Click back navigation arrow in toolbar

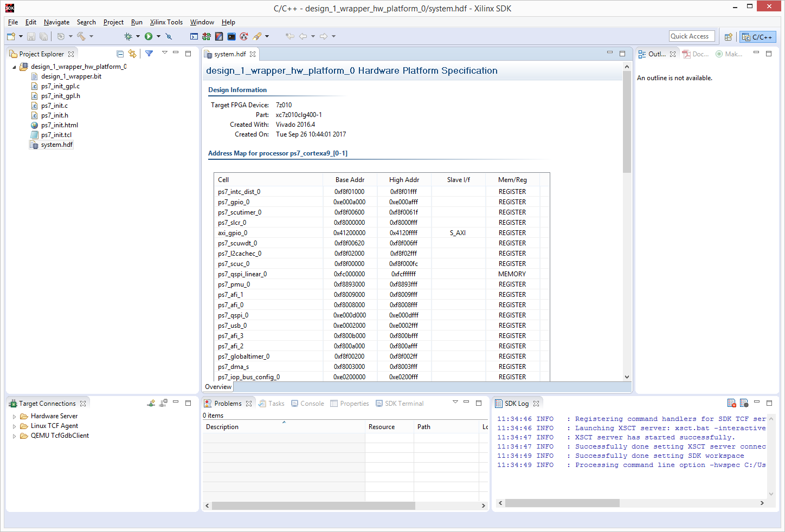point(303,36)
